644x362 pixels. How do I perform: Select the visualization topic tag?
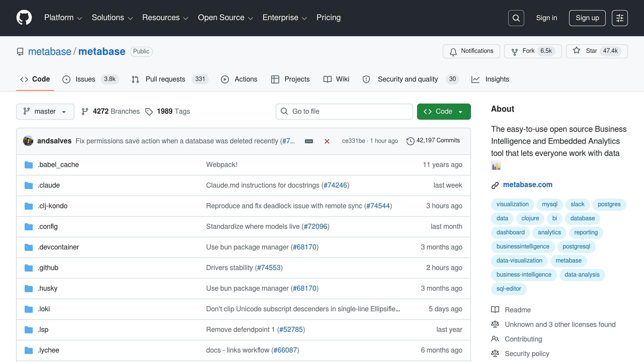513,204
